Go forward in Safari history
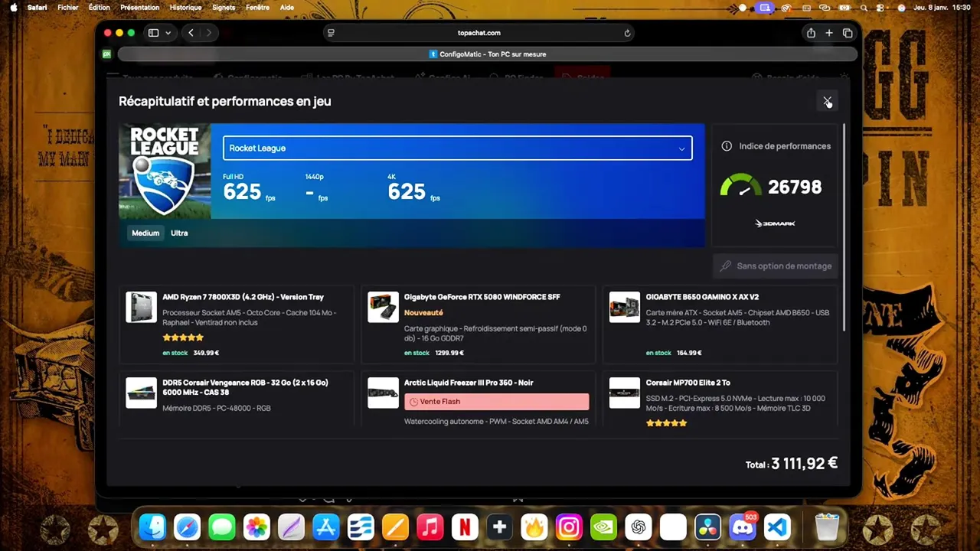Viewport: 980px width, 551px height. 208,33
